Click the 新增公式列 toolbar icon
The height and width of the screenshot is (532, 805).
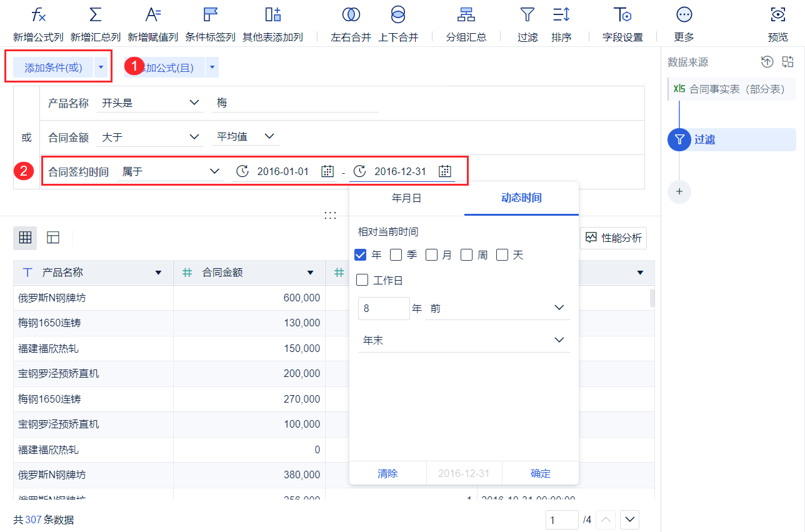click(x=39, y=14)
